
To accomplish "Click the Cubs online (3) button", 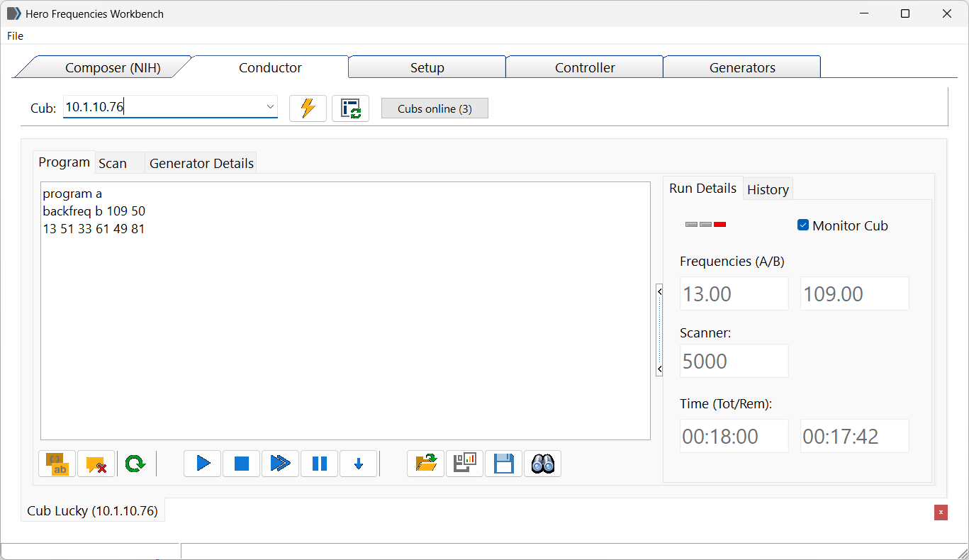I will click(x=435, y=108).
